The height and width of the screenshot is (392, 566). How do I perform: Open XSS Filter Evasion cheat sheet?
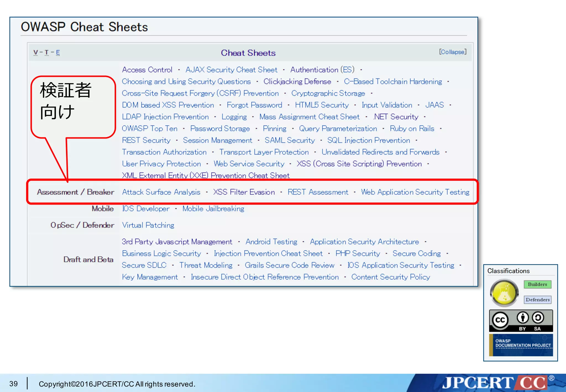click(244, 192)
